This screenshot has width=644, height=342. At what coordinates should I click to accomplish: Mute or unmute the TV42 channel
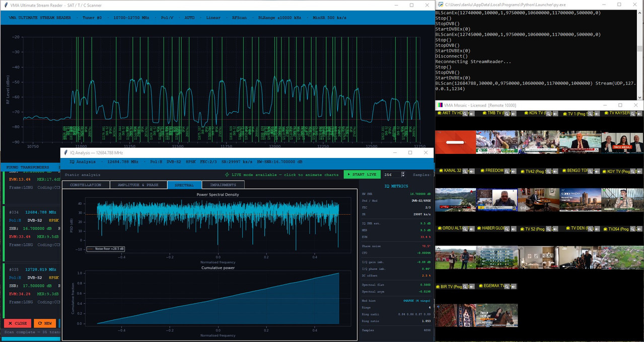555,172
